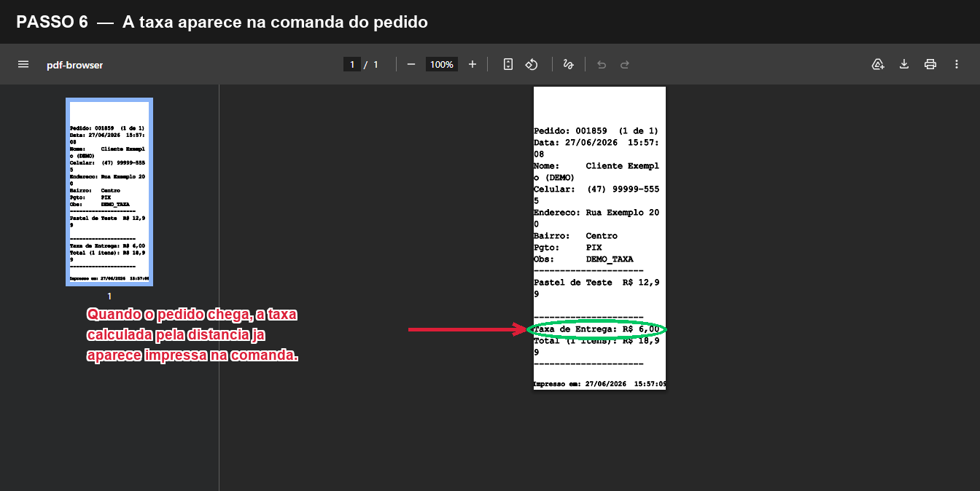Save the PDF to Google Drive
This screenshot has width=980, height=491.
click(x=878, y=64)
